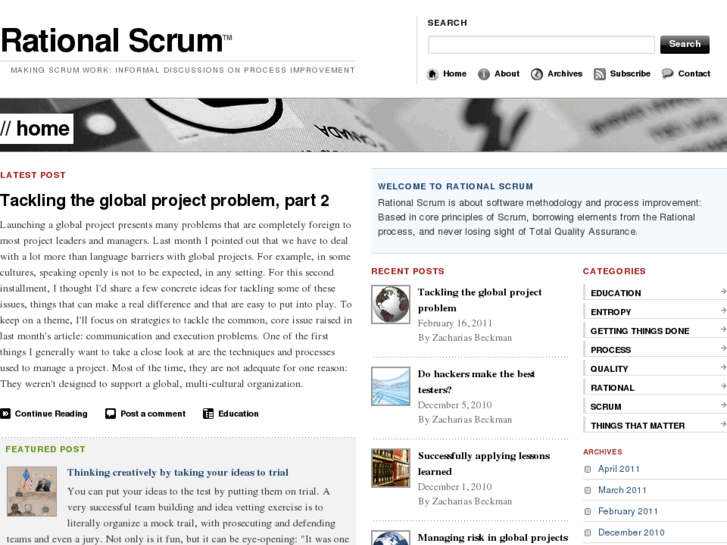Select the QUALITY category link

[x=609, y=369]
